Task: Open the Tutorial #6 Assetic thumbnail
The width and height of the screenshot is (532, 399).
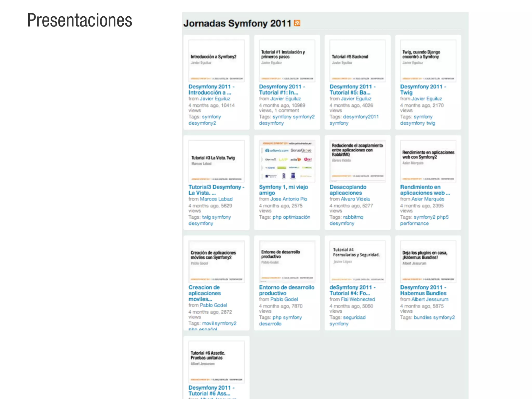Action: 216,362
